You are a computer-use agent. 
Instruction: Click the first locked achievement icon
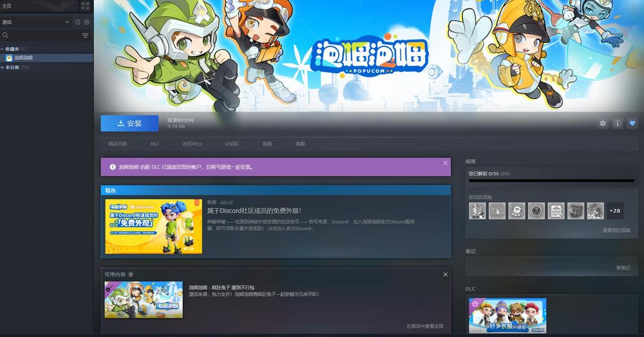(x=477, y=211)
